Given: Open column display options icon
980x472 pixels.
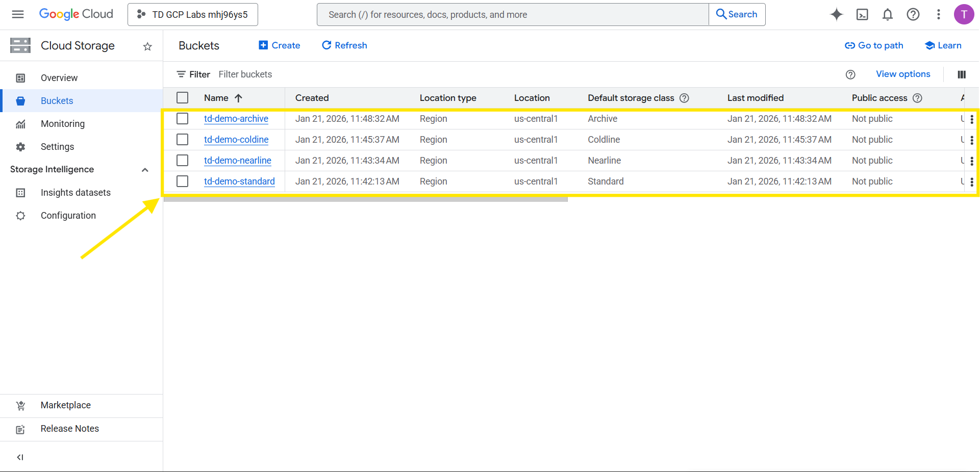Looking at the screenshot, I should (x=962, y=74).
